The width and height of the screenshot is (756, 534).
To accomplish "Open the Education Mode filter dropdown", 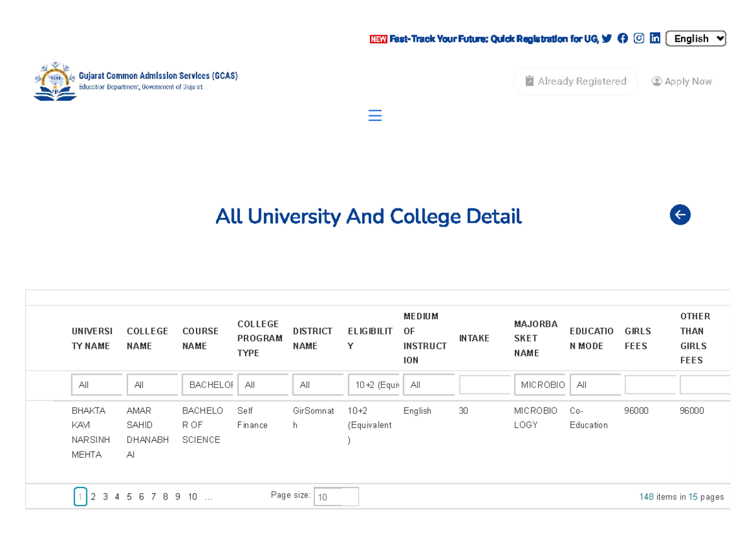I will click(595, 385).
